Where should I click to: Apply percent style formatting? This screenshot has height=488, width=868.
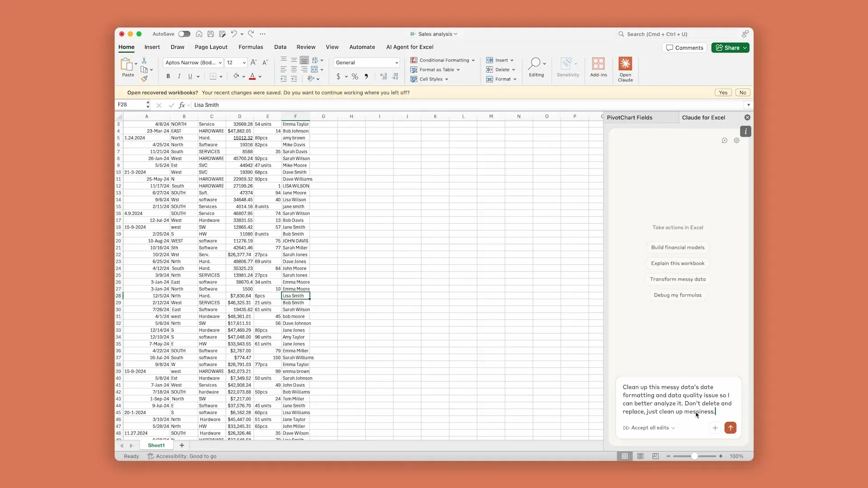click(355, 77)
